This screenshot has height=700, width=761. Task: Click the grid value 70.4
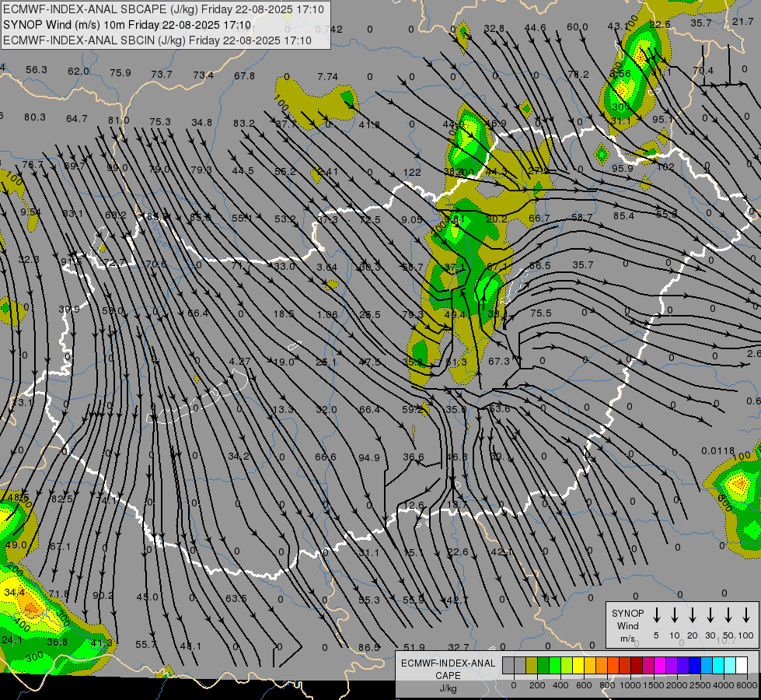(703, 71)
